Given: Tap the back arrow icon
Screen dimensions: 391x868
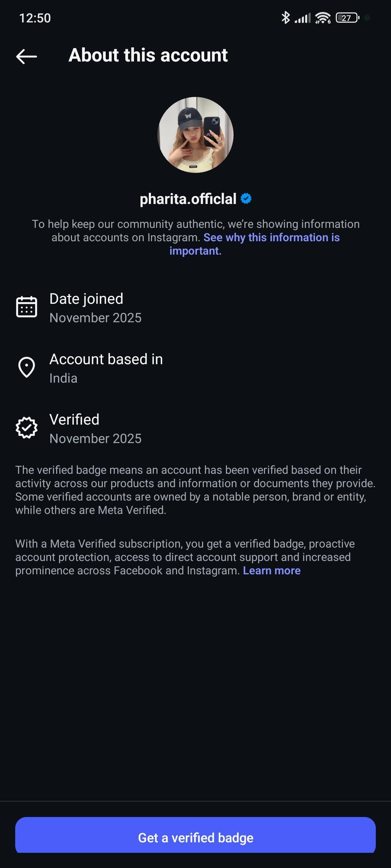Looking at the screenshot, I should click(x=26, y=56).
